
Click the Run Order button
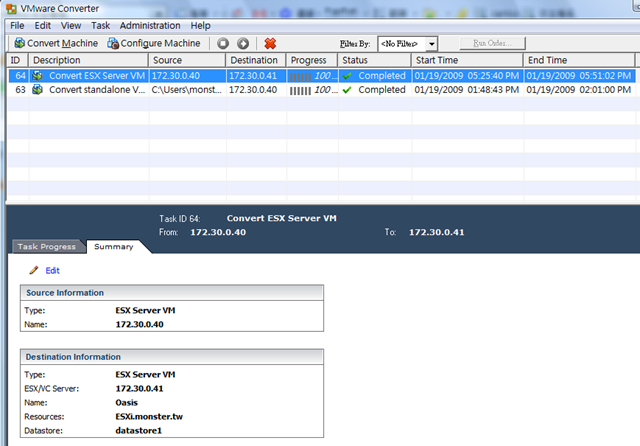[x=492, y=43]
